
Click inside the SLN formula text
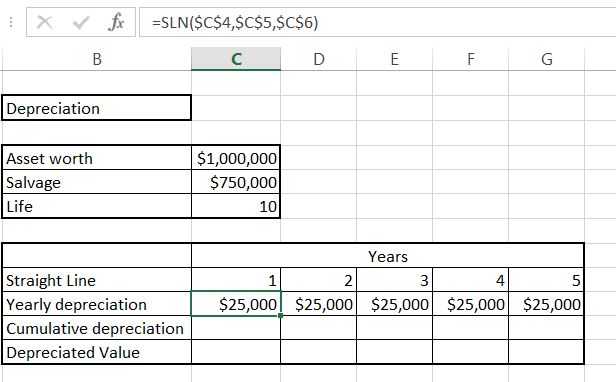pyautogui.click(x=235, y=22)
